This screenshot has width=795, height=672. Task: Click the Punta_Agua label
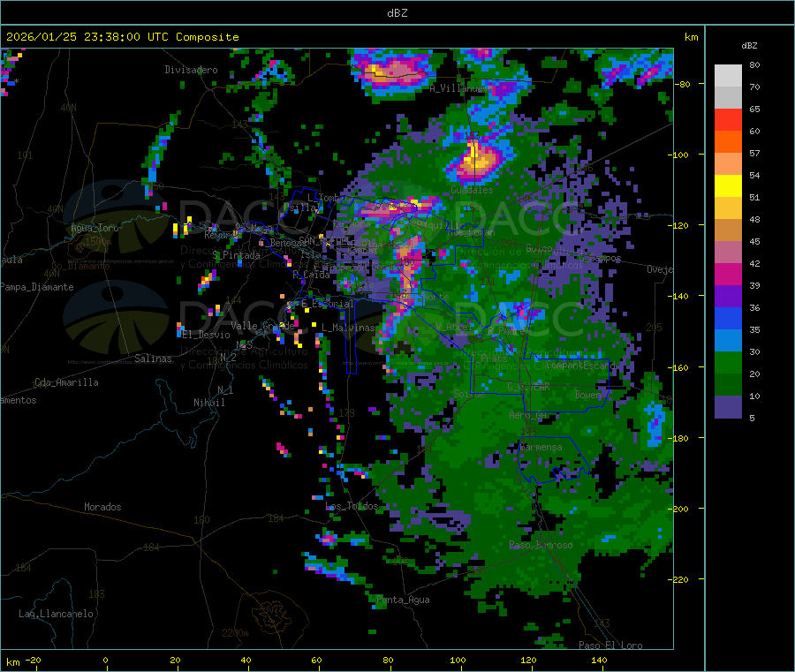403,600
